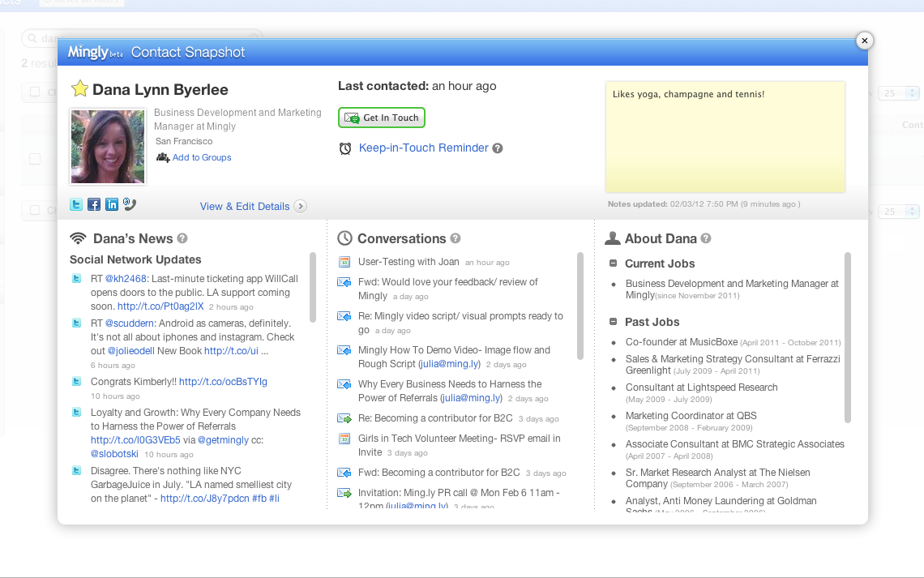This screenshot has height=578, width=924.
Task: Click the help icon next to Dana's News
Action: pyautogui.click(x=182, y=238)
